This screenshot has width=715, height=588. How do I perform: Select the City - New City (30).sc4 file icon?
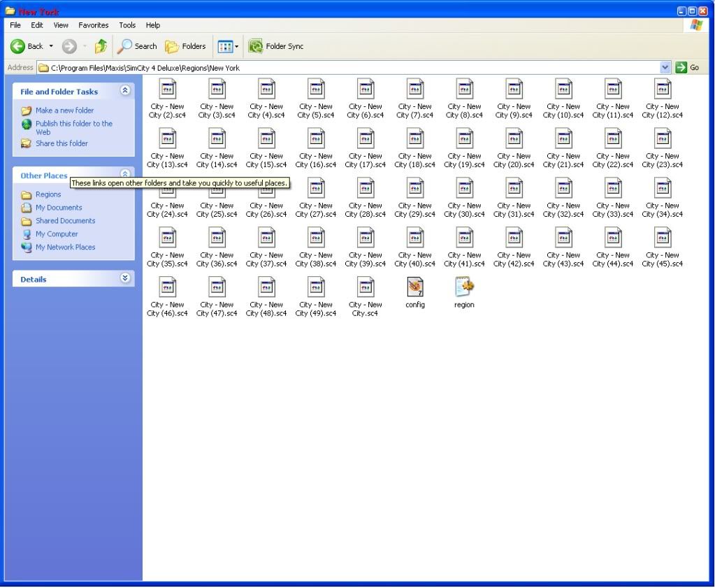click(465, 188)
